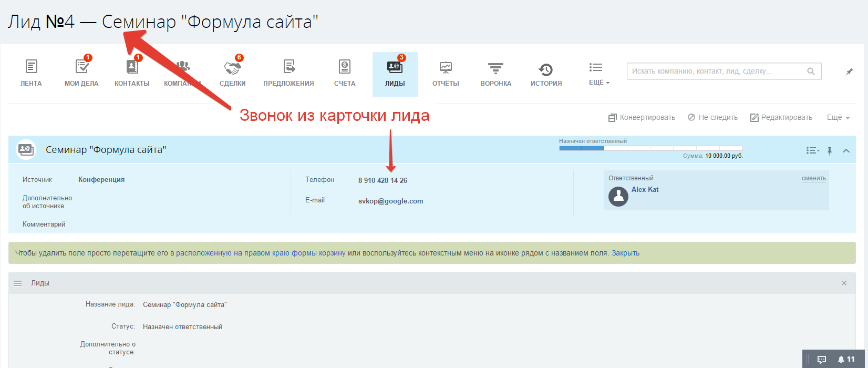This screenshot has height=368, width=868.
Task: Click the Конвертировать button
Action: [x=642, y=118]
